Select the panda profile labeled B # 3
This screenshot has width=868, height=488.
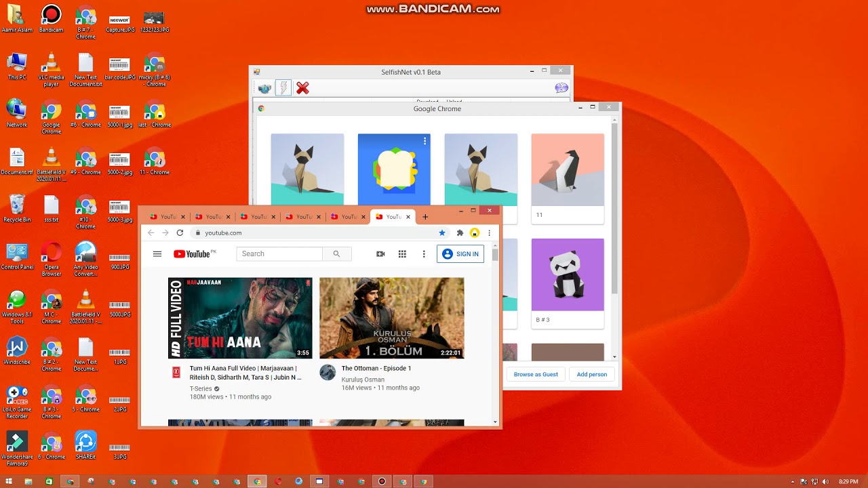pyautogui.click(x=568, y=283)
